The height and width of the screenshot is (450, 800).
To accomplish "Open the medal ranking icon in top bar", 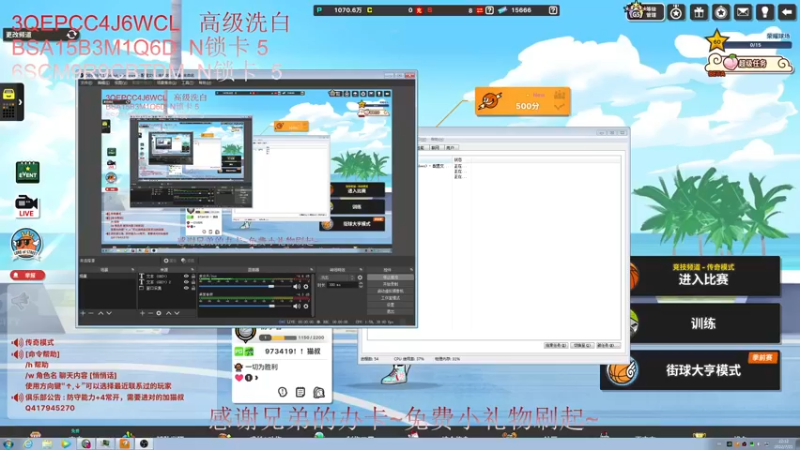I will (677, 12).
